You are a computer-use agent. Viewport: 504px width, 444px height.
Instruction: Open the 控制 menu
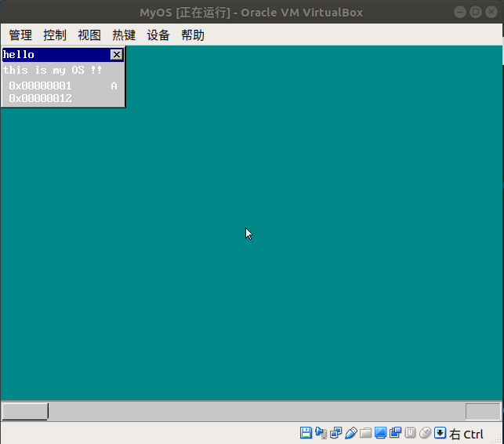point(55,35)
